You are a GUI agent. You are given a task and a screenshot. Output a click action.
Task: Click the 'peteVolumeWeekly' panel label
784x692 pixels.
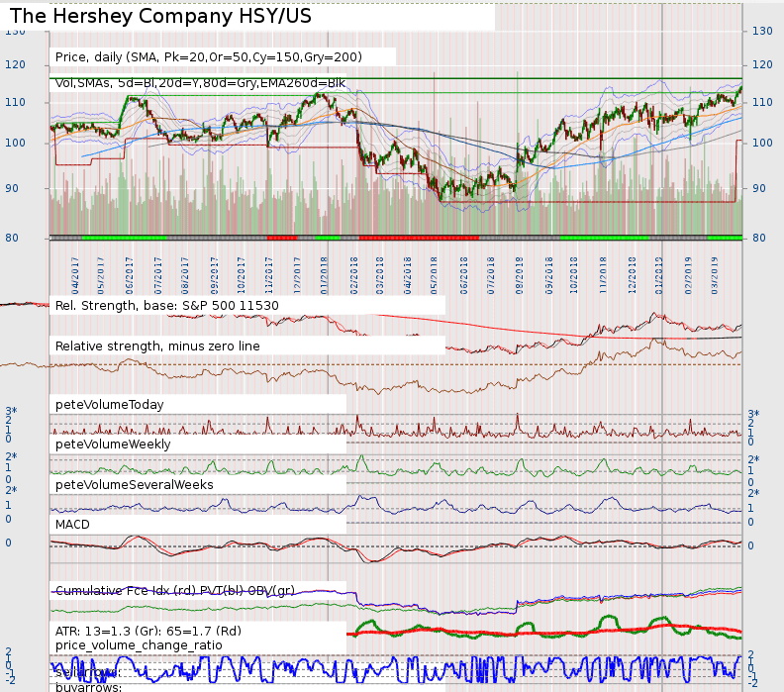113,444
